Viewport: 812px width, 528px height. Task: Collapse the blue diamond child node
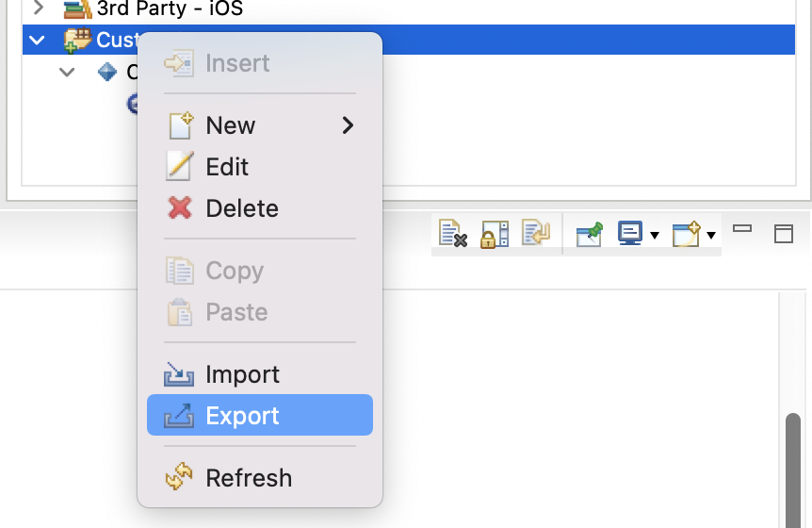[x=67, y=72]
